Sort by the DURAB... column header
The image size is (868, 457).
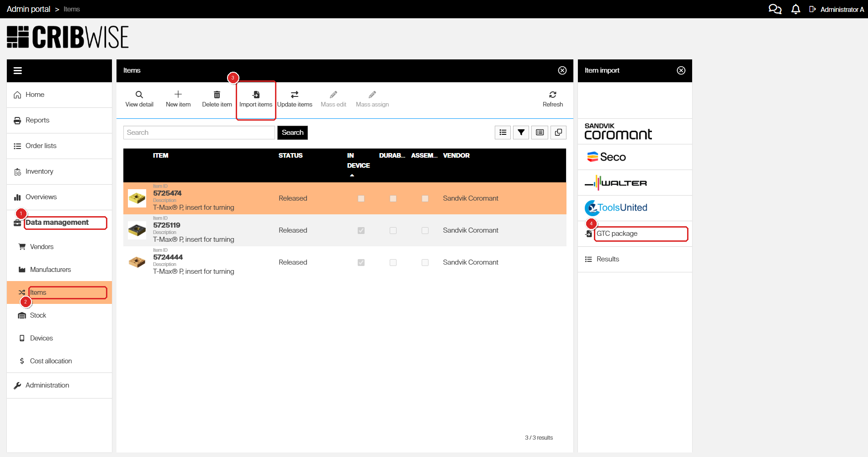392,155
